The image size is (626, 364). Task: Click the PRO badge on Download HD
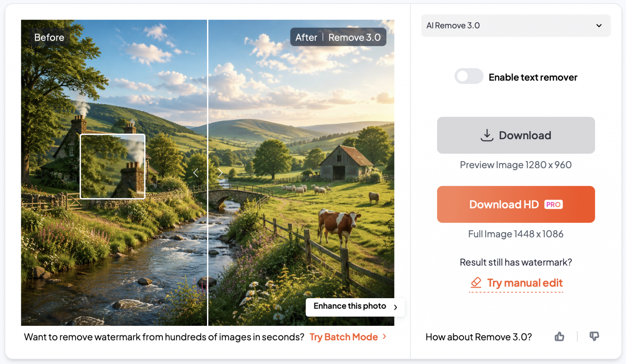coord(553,205)
